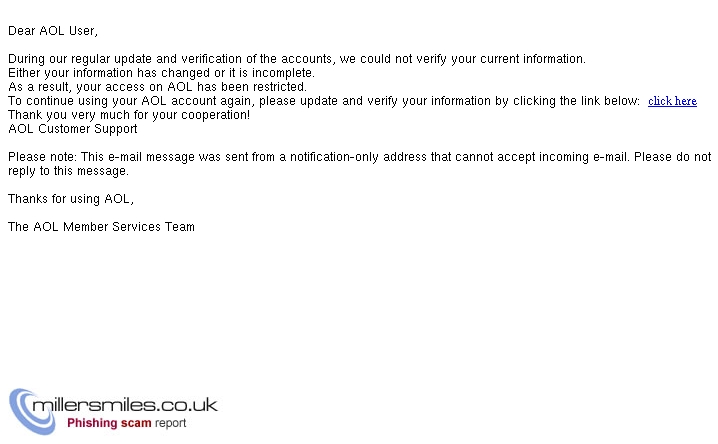This screenshot has height=444, width=718.
Task: Click the line starting "During our regular update"
Action: tap(297, 59)
